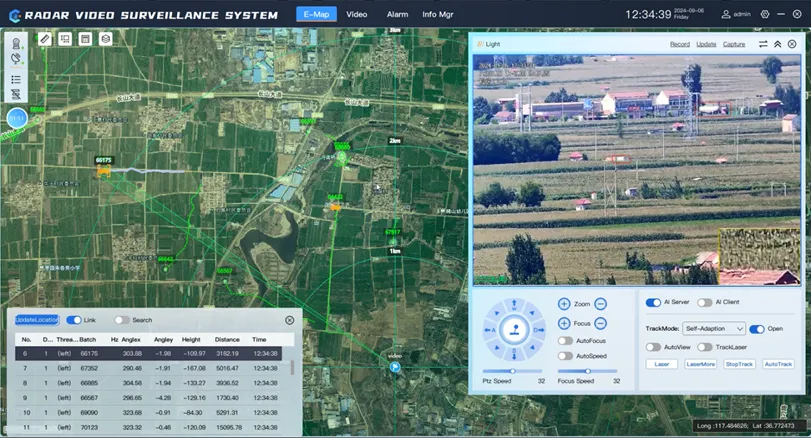Select the pencil draw tool on map toolbar
Screen dimensions: 811x438
45,39
